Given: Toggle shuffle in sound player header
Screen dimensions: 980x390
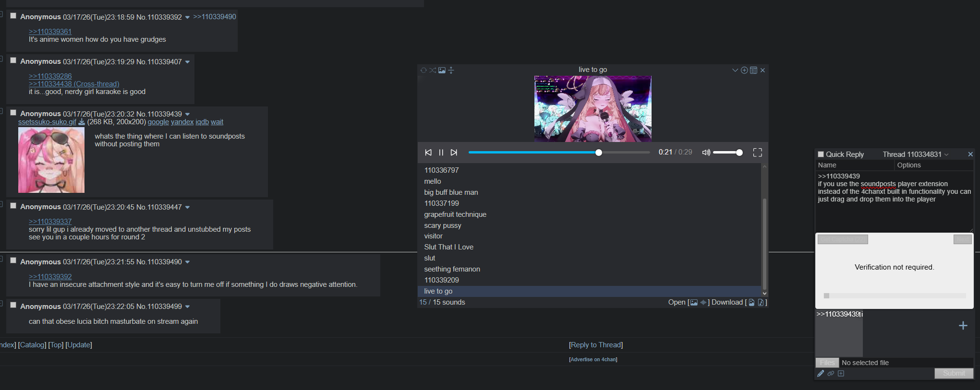Looking at the screenshot, I should (x=433, y=70).
